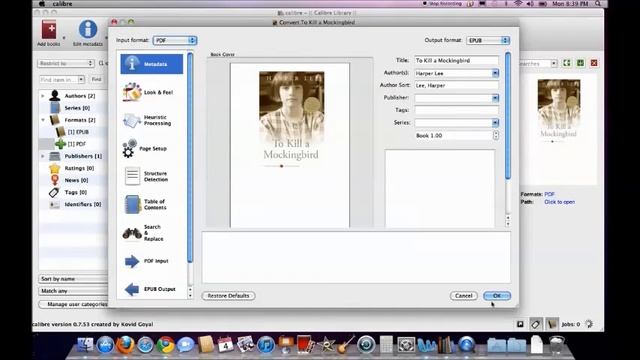Image resolution: width=640 pixels, height=360 pixels.
Task: Click Add books in calibre toolbar
Action: [x=49, y=33]
